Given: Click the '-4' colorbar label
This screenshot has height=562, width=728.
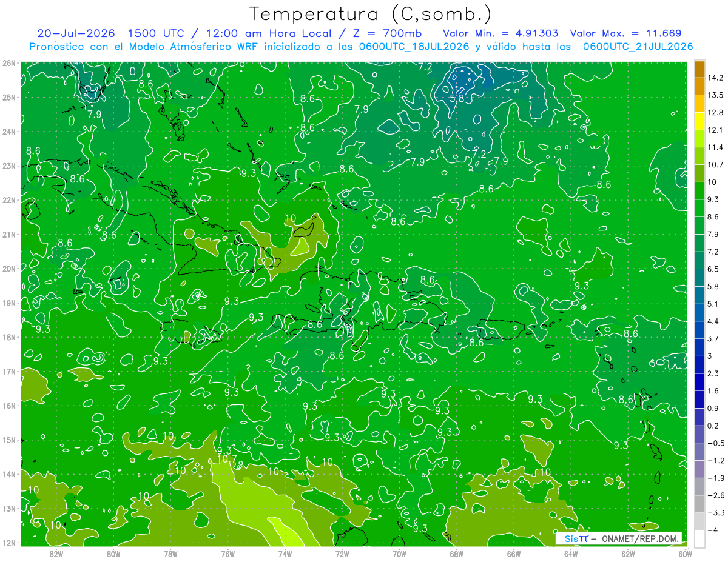Looking at the screenshot, I should click(x=712, y=530).
